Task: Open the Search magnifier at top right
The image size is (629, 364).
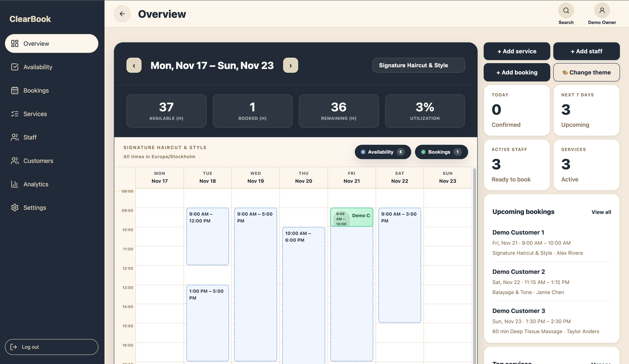Action: point(566,10)
